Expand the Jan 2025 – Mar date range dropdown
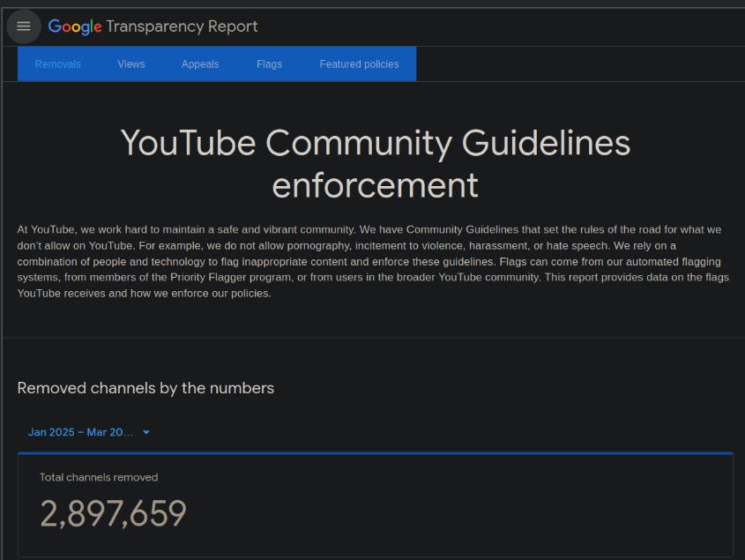Image resolution: width=745 pixels, height=560 pixels. click(89, 432)
